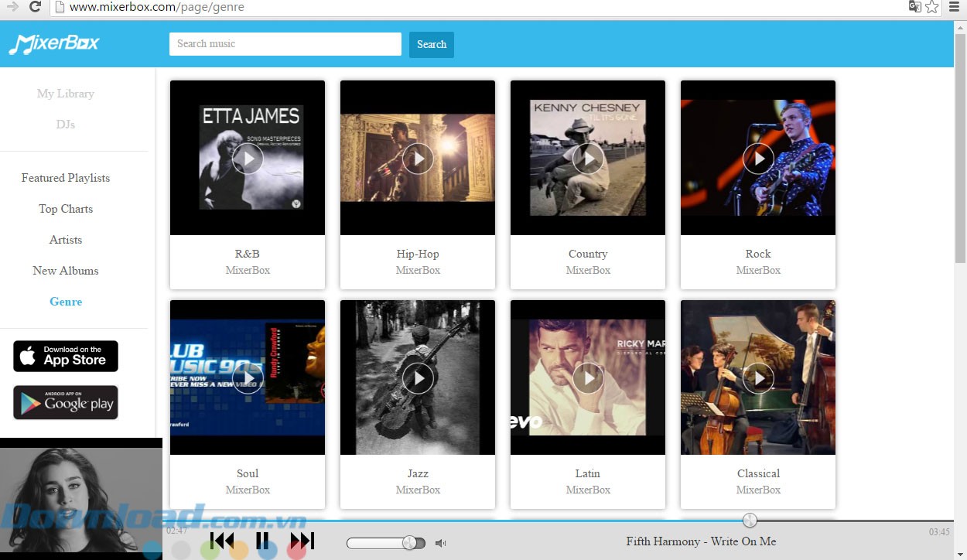
Task: Play the Classical genre playlist
Action: tap(758, 377)
